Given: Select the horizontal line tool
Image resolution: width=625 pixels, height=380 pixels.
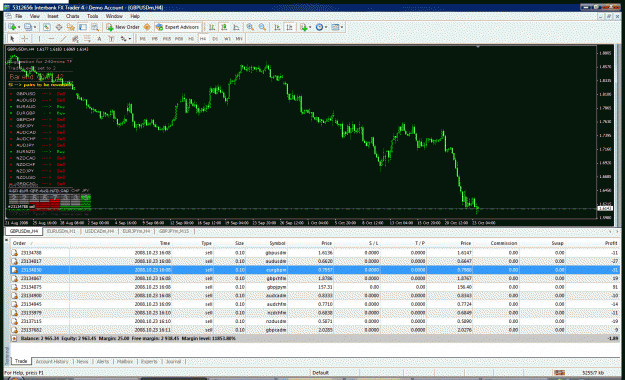Looking at the screenshot, I should (51, 39).
